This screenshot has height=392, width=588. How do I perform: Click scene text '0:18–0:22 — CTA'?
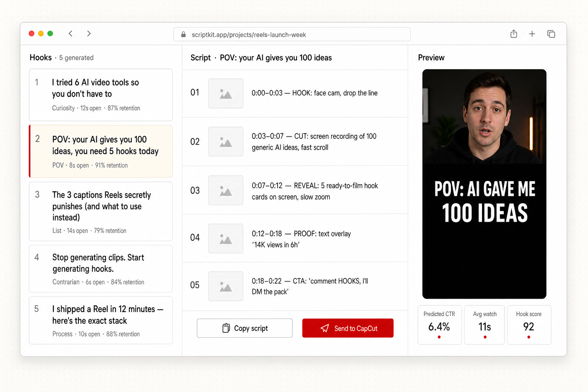coord(310,286)
